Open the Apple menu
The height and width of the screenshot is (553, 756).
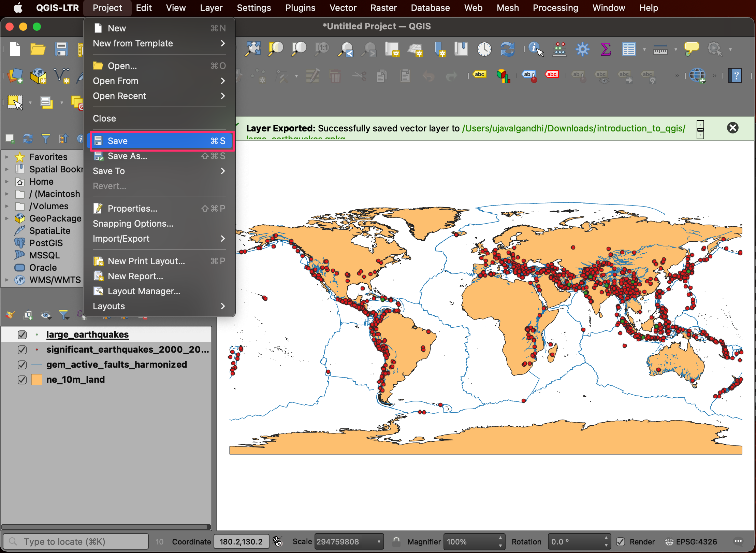[18, 8]
